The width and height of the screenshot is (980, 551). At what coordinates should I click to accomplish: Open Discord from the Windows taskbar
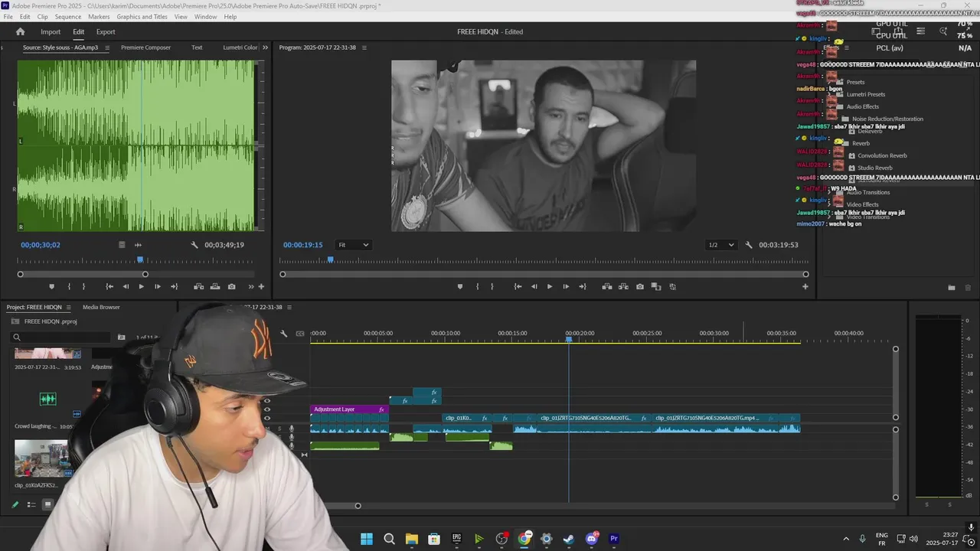[591, 539]
